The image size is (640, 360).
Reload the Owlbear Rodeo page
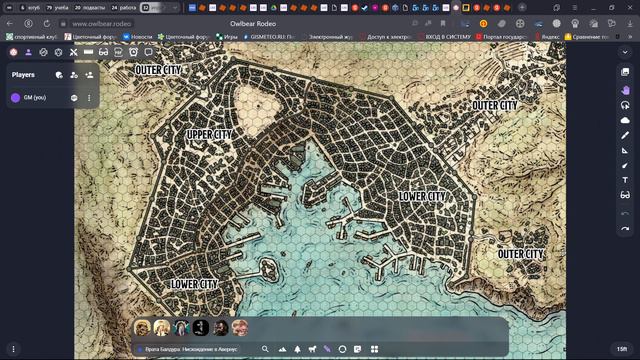pyautogui.click(x=47, y=24)
